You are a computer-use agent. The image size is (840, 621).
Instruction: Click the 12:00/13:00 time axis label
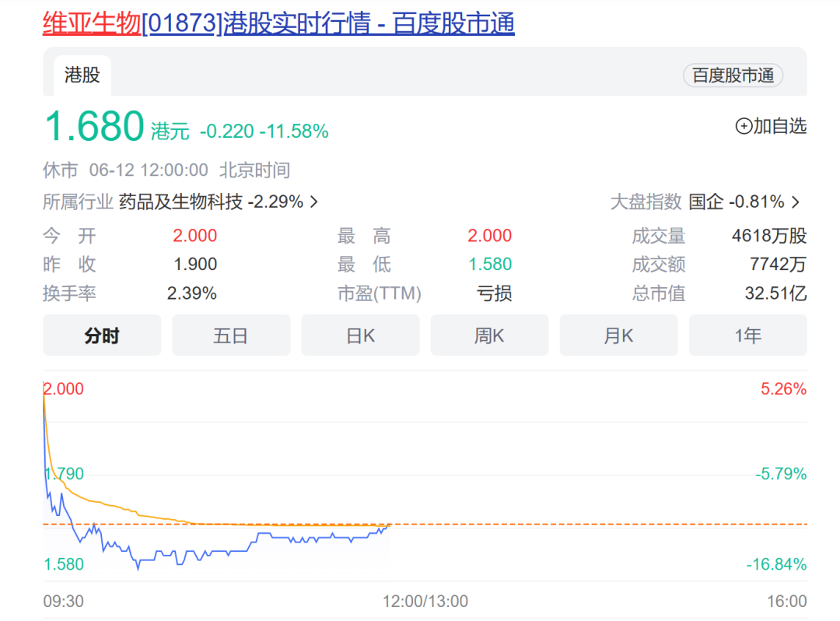point(425,602)
